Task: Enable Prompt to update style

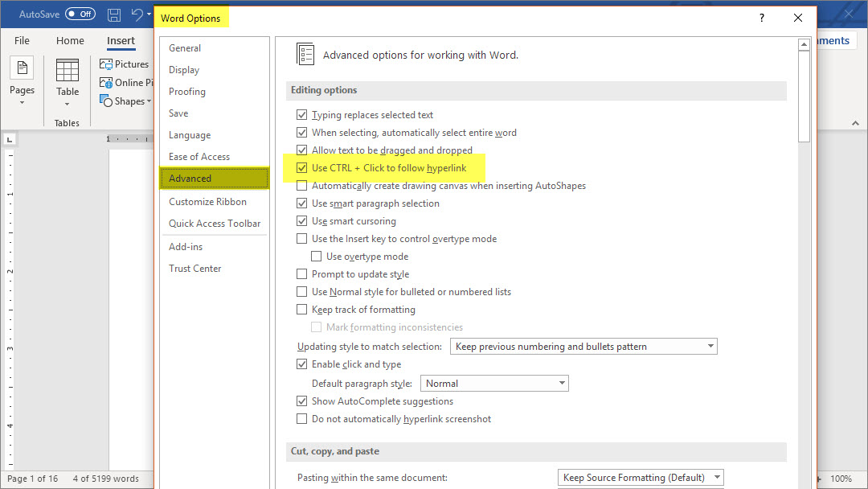Action: point(302,274)
